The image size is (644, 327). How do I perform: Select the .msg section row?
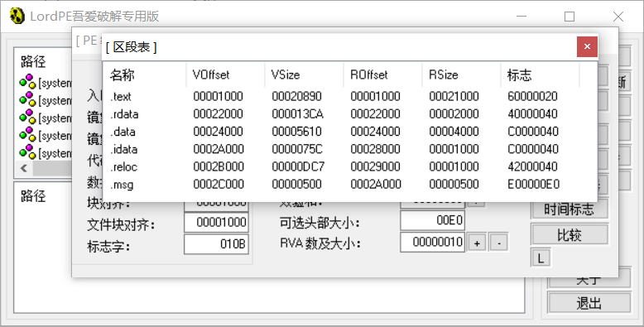(349, 185)
